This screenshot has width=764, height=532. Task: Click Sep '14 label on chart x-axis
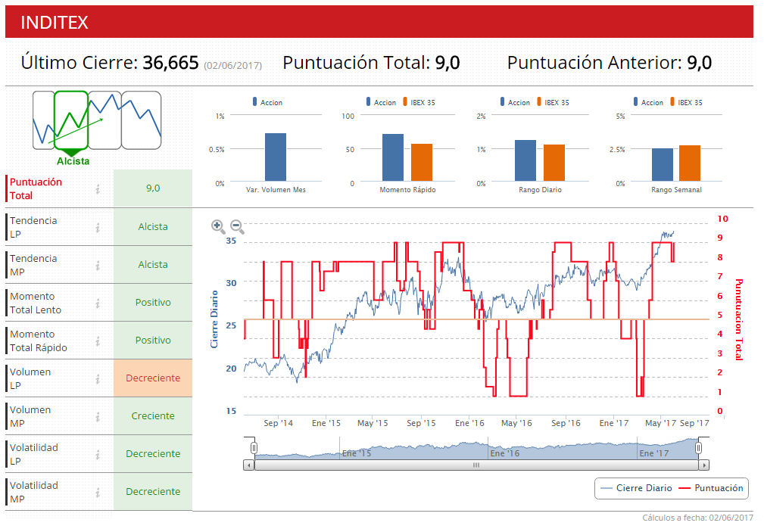278,423
